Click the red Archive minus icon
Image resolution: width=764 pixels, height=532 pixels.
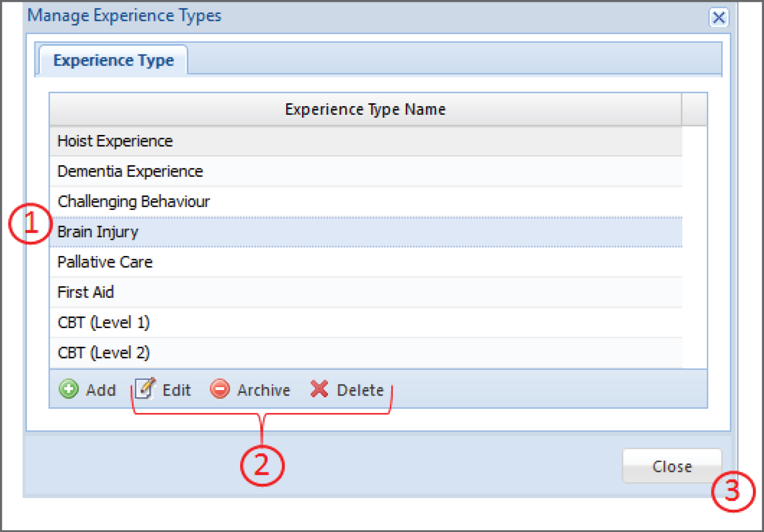[x=220, y=389]
